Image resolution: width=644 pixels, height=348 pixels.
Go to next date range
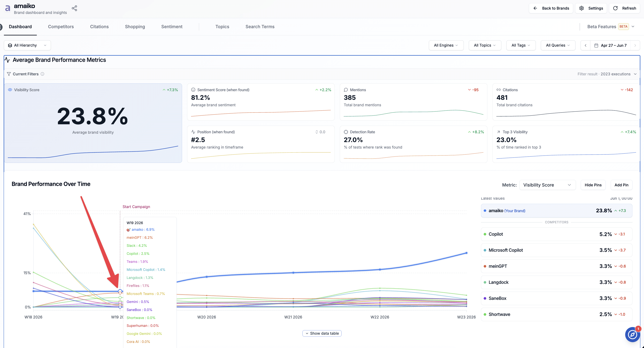(x=635, y=45)
